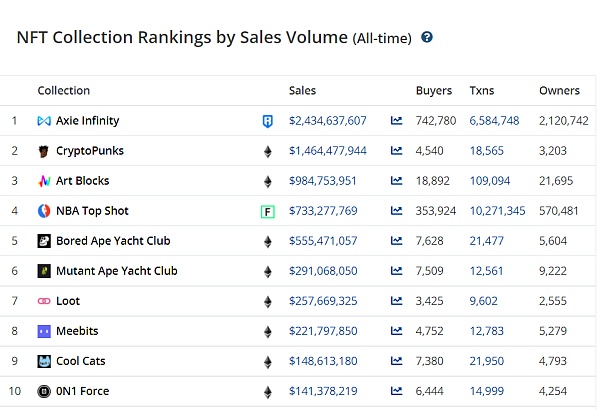
Task: Click the Ronin blockchain icon for Axie Infinity
Action: (267, 121)
